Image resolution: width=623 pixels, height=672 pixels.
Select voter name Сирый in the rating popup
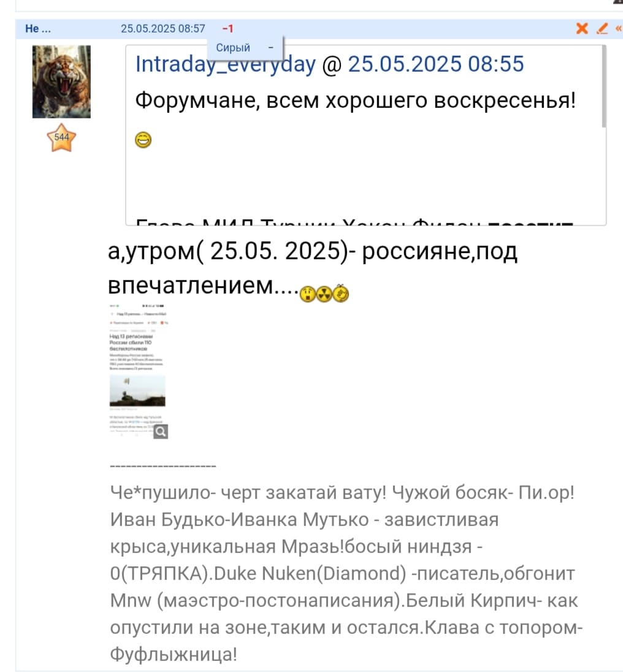point(232,48)
